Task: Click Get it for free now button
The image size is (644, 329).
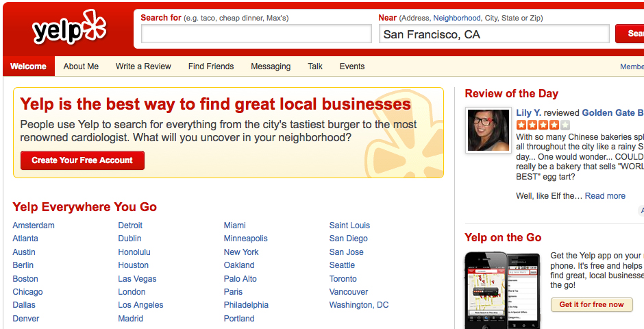Action: tap(591, 304)
